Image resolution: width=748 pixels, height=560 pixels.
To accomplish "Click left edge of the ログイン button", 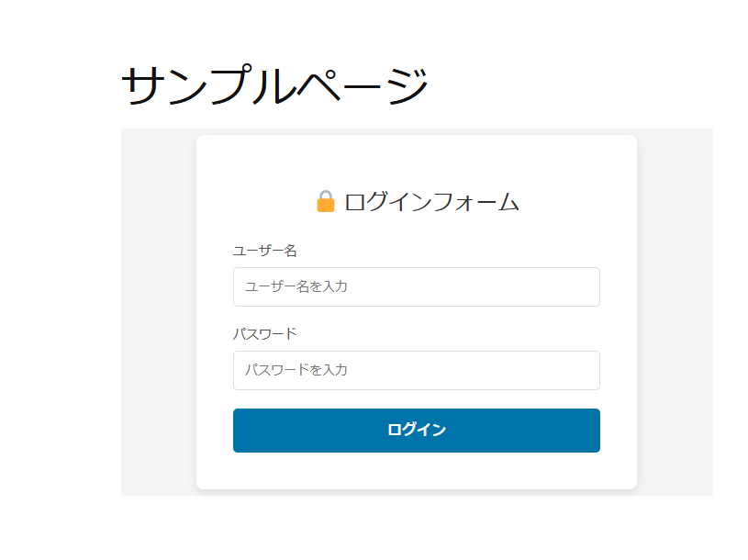I will coord(242,431).
